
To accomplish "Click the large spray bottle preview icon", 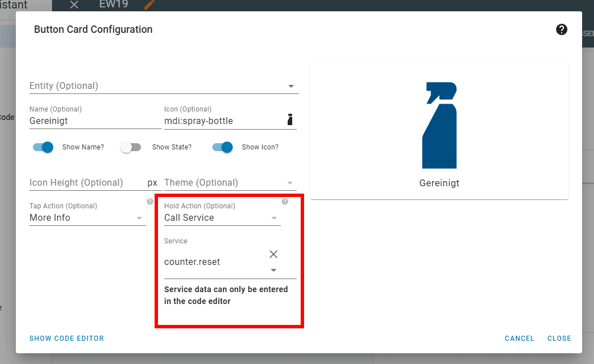I will (439, 126).
